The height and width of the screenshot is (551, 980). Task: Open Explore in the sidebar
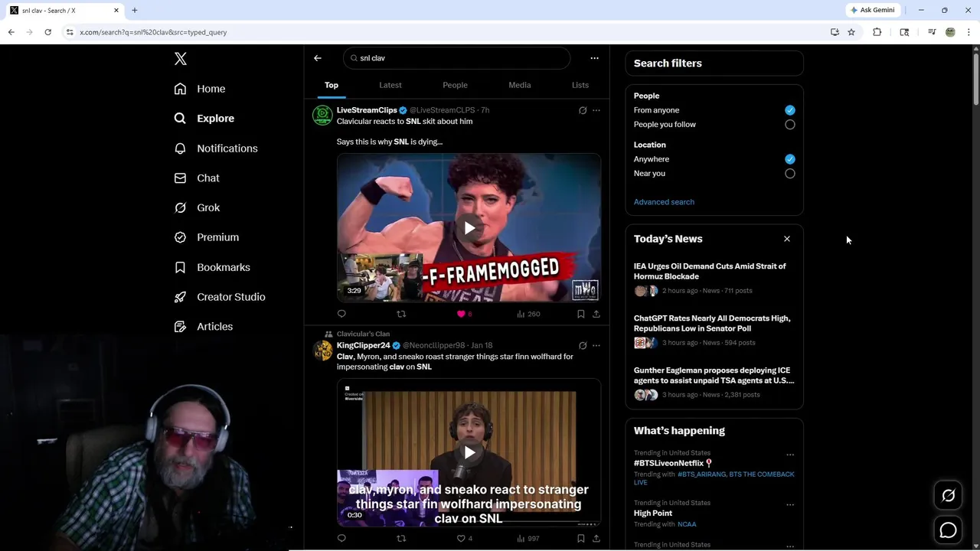(204, 119)
